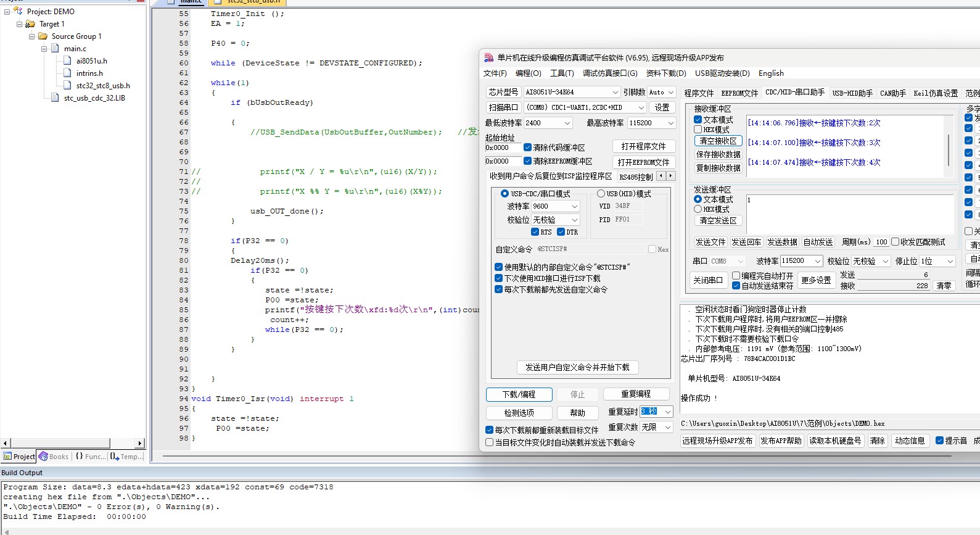Click the 发送用户自定义命令并开始下载 button
The height and width of the screenshot is (535, 980).
click(577, 367)
